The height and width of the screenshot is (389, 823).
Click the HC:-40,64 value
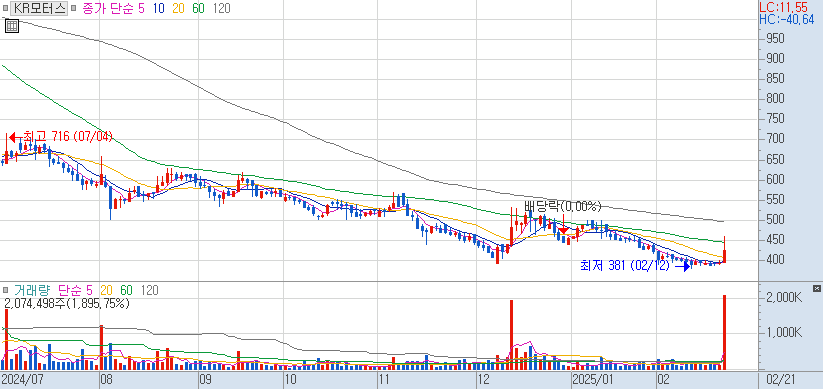point(787,20)
